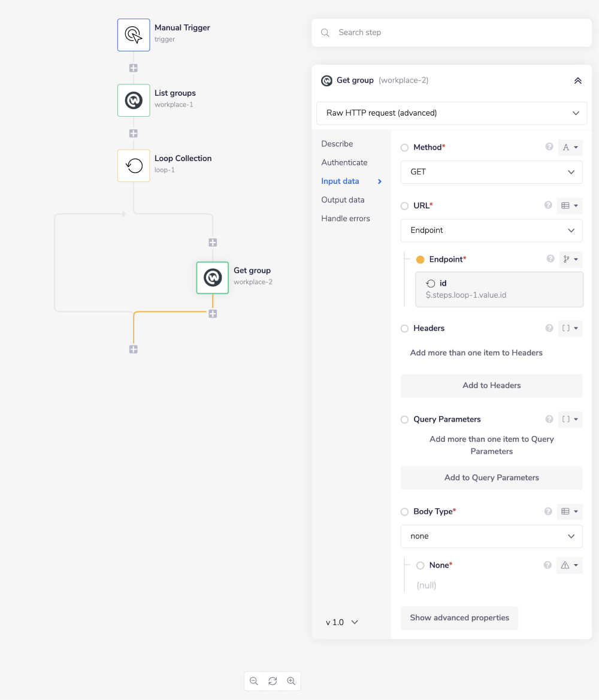Open the Body Type none dropdown
This screenshot has height=700, width=599.
(491, 536)
